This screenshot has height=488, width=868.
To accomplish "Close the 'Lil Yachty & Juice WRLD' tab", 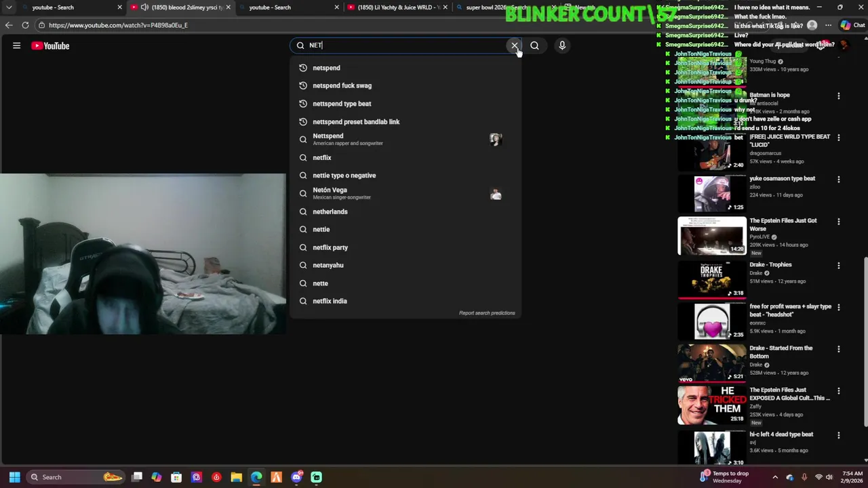I will coord(445,7).
